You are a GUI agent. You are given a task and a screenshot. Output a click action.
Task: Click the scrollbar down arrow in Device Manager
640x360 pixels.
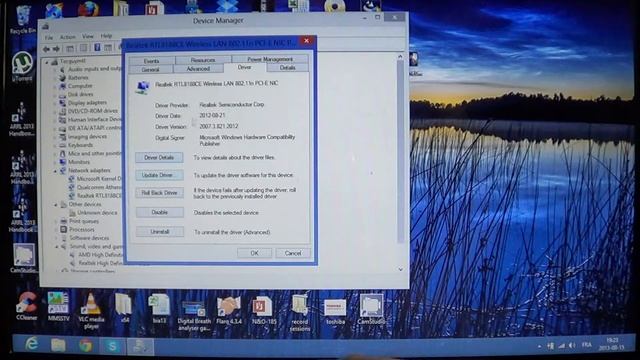click(400, 269)
